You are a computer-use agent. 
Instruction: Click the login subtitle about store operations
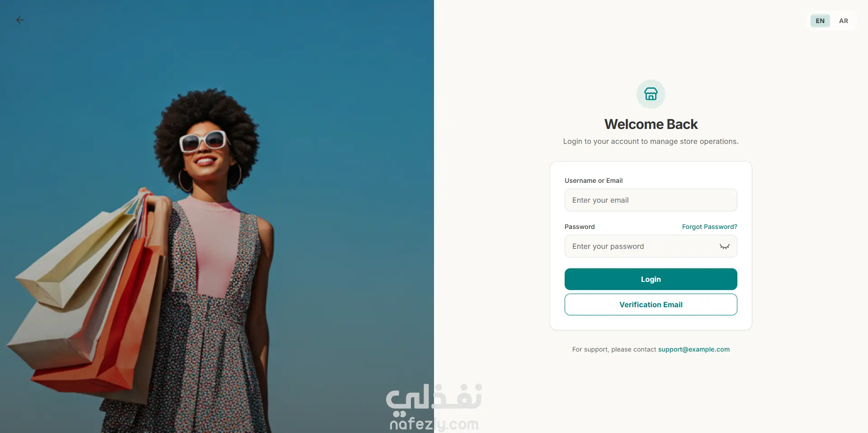coord(651,141)
